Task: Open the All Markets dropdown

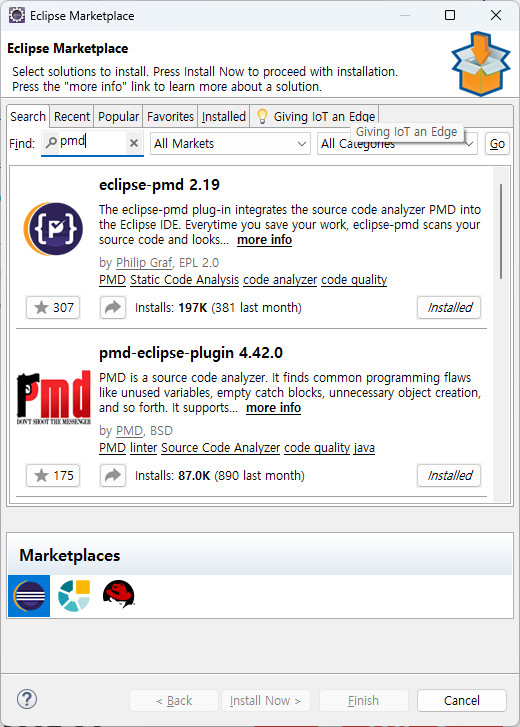Action: 230,144
